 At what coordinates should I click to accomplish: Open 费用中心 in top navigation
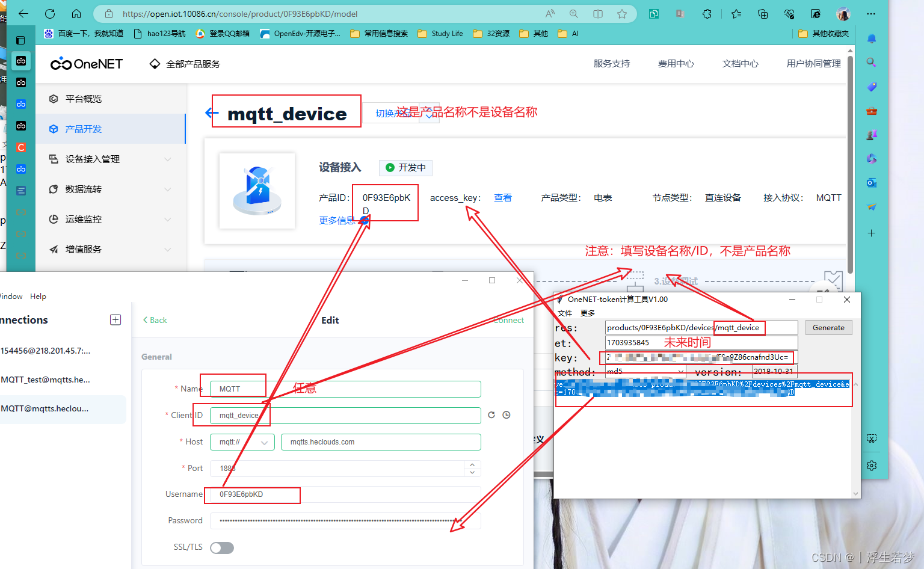click(x=676, y=64)
